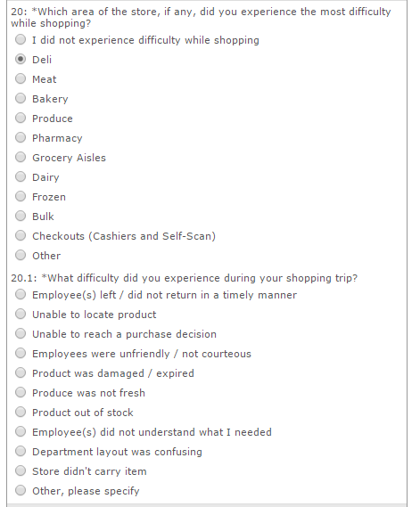Pick 'Employees were unfriendly / not courteous'
This screenshot has height=507, width=420.
click(21, 353)
